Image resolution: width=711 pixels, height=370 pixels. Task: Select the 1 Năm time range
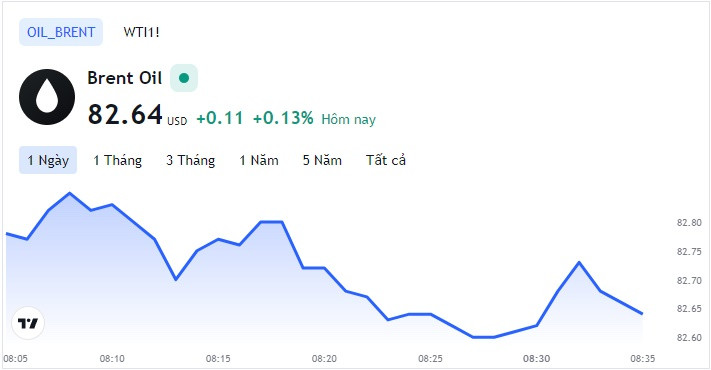pyautogui.click(x=259, y=160)
